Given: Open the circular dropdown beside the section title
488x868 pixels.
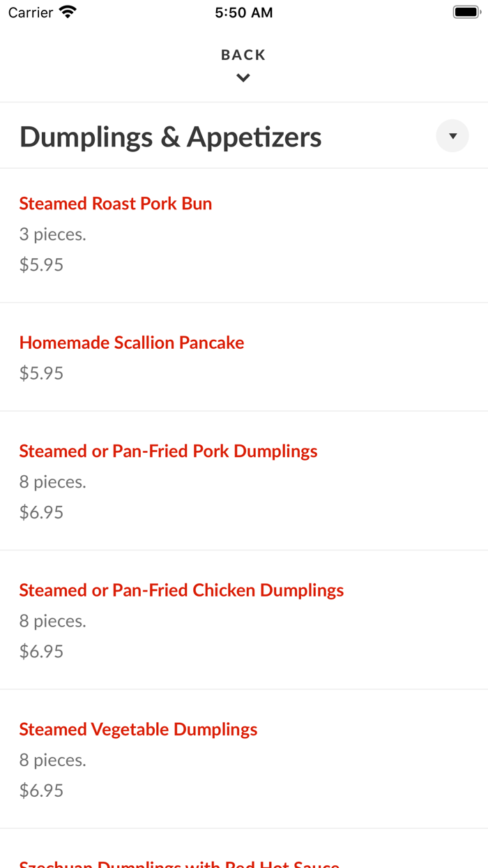Looking at the screenshot, I should 452,135.
